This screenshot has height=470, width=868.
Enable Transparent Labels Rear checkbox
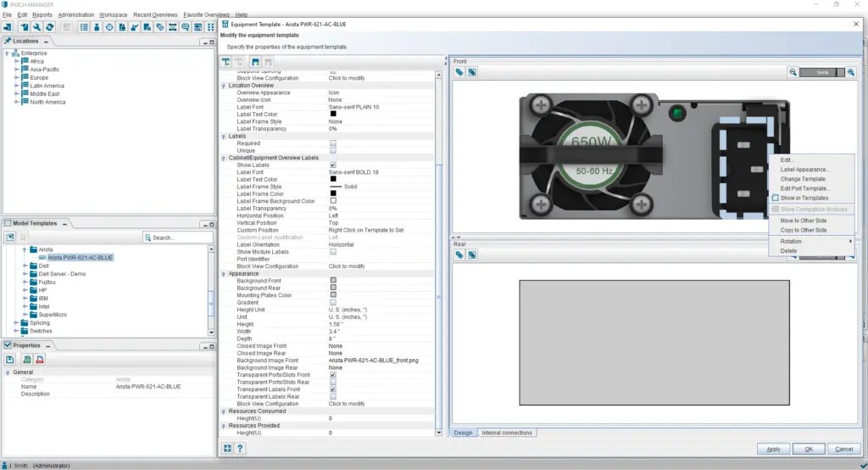coord(333,396)
